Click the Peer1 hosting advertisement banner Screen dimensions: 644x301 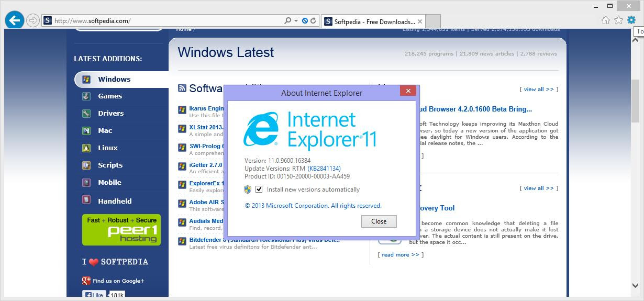click(121, 230)
